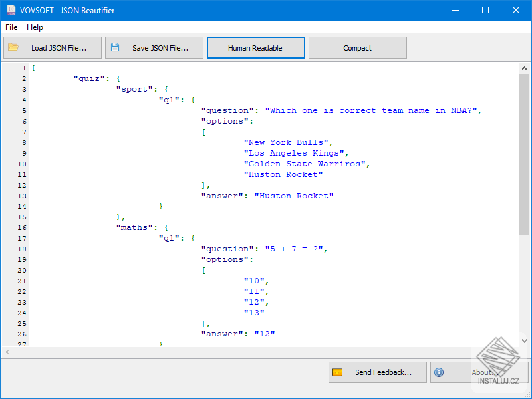Click the folder icon on Load JSON File button
Viewport: 532px width, 399px height.
click(15, 47)
